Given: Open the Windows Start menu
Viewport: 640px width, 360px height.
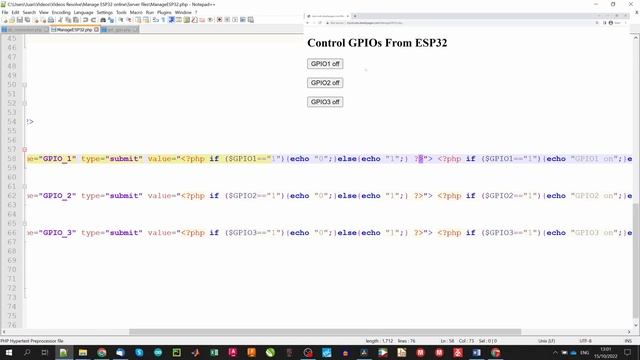Looking at the screenshot, I should [8, 353].
